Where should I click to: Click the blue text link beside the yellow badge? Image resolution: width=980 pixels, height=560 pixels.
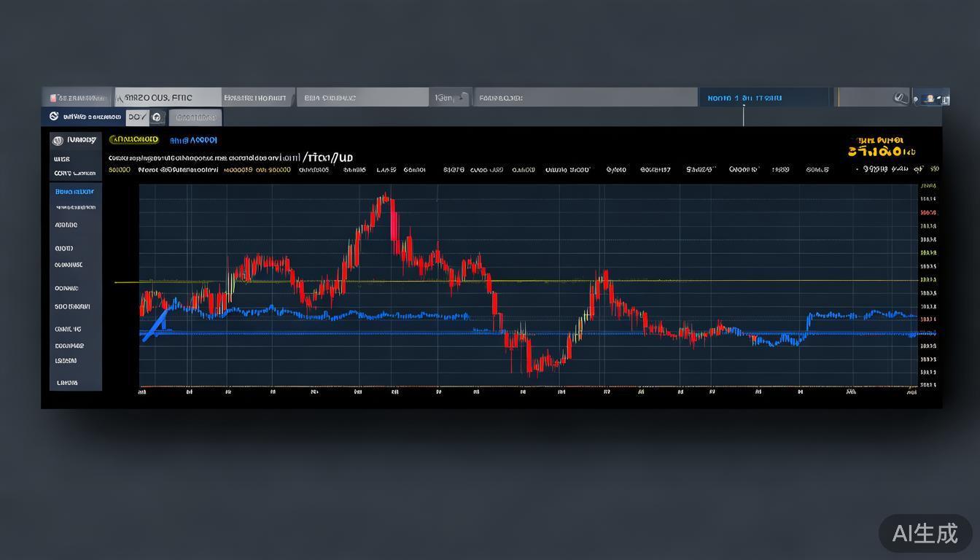[x=193, y=140]
